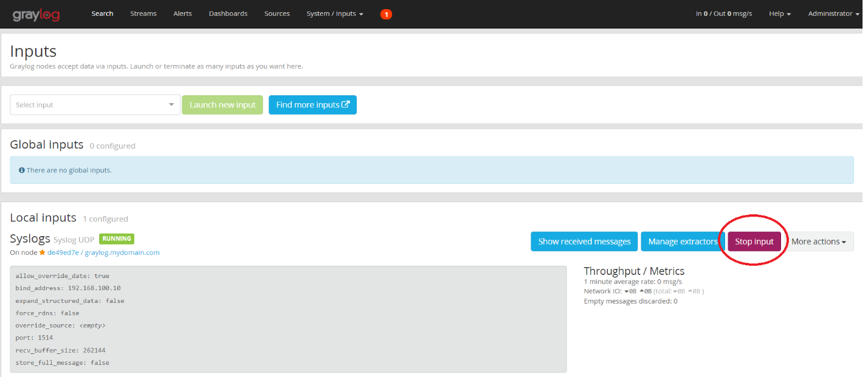
Task: Go to Streams
Action: coord(143,13)
